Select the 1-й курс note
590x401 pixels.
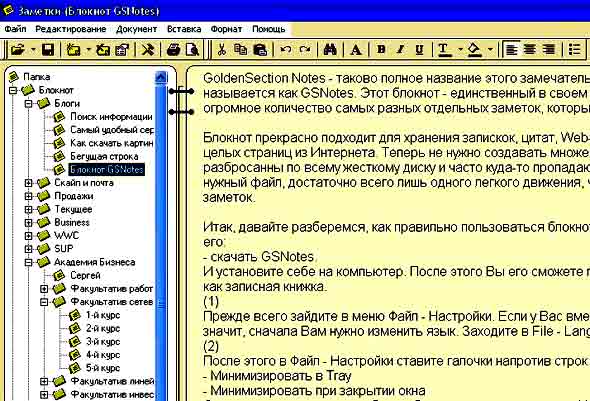tap(103, 315)
